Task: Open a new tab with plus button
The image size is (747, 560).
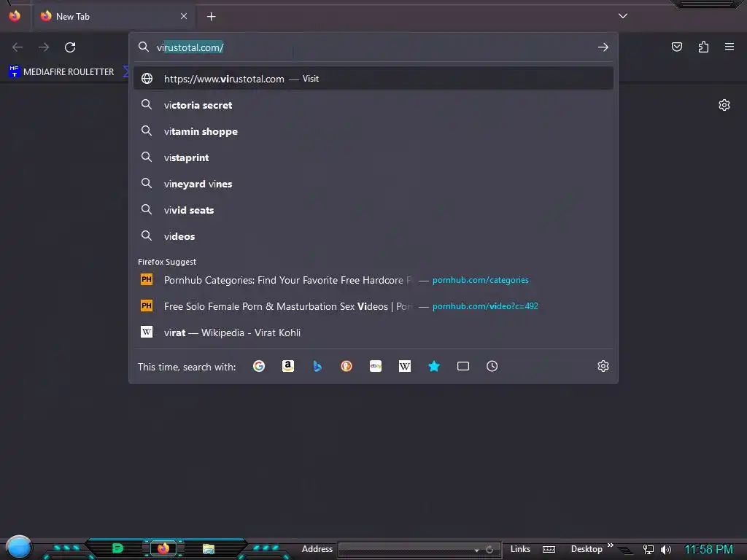Action: click(x=211, y=17)
